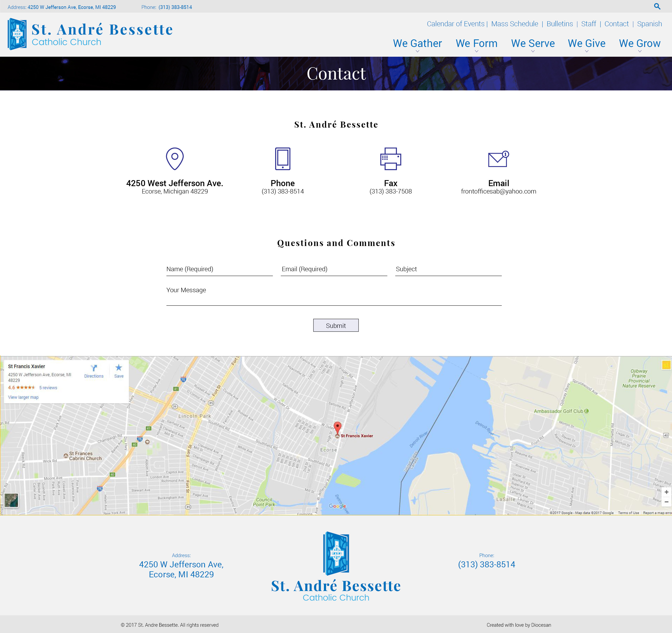Click the map Directions icon
Image resolution: width=672 pixels, height=633 pixels.
(94, 368)
